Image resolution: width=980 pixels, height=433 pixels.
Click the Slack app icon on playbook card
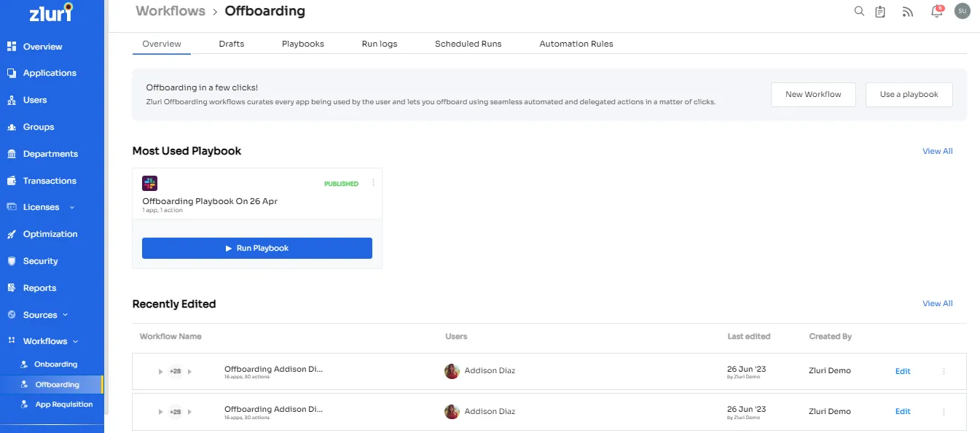click(x=149, y=184)
